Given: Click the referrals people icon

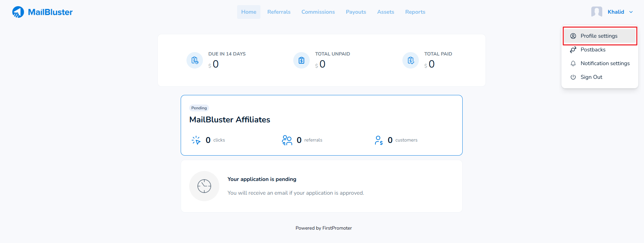Looking at the screenshot, I should (x=287, y=140).
